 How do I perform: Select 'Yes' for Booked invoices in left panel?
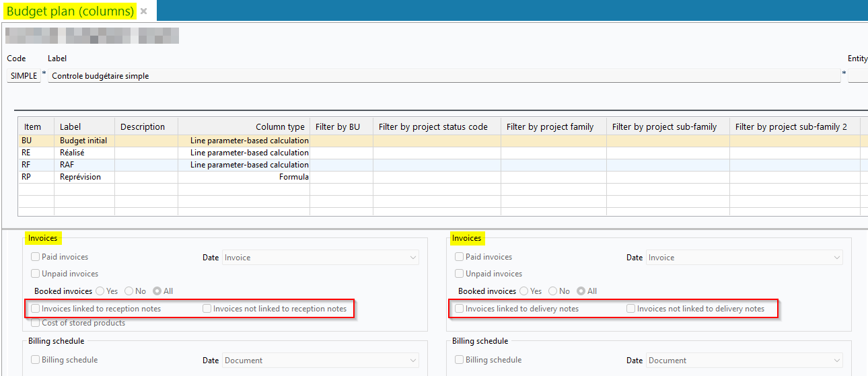click(x=100, y=291)
